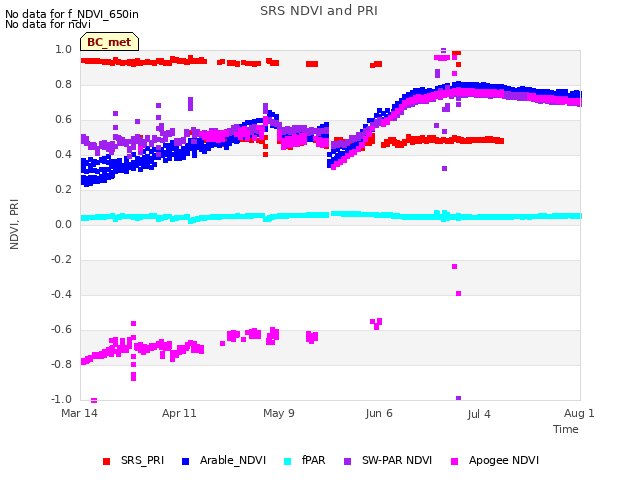The width and height of the screenshot is (640, 480).
Task: Click the red SRS_PRI legend swatch
Action: tap(107, 462)
